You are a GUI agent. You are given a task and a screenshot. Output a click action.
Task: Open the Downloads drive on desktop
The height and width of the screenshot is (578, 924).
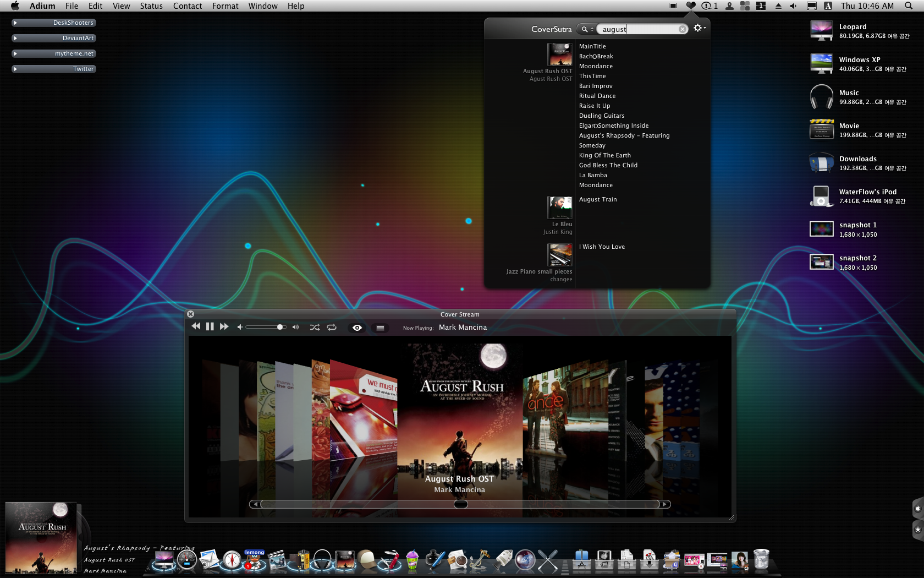(822, 163)
